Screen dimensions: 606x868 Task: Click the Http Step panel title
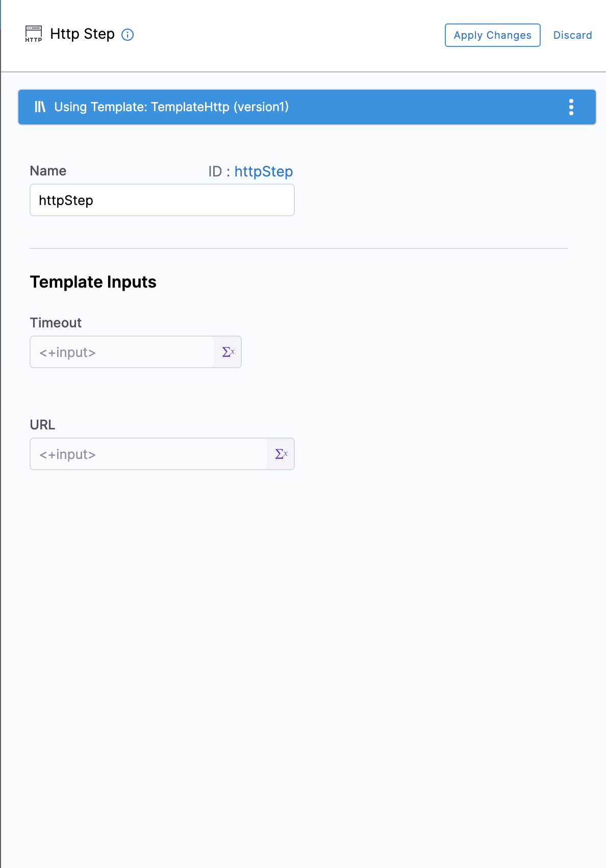pyautogui.click(x=82, y=34)
